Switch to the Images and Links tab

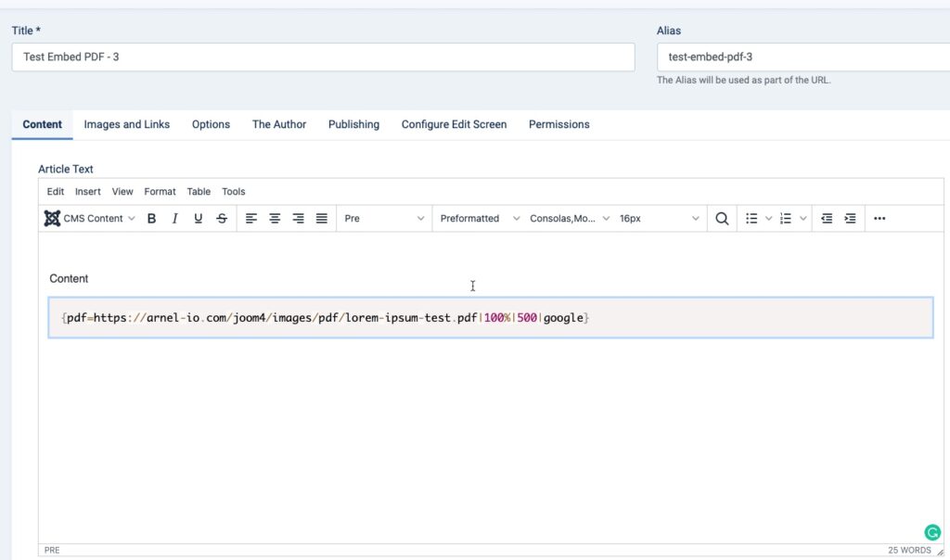click(x=127, y=124)
